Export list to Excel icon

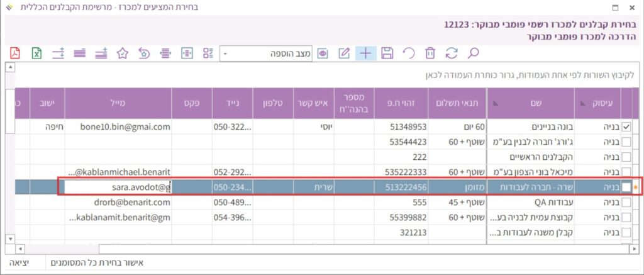tap(36, 53)
